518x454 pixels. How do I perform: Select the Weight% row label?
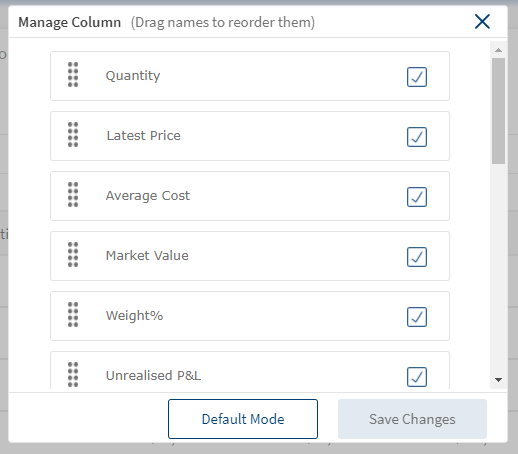[x=134, y=316]
